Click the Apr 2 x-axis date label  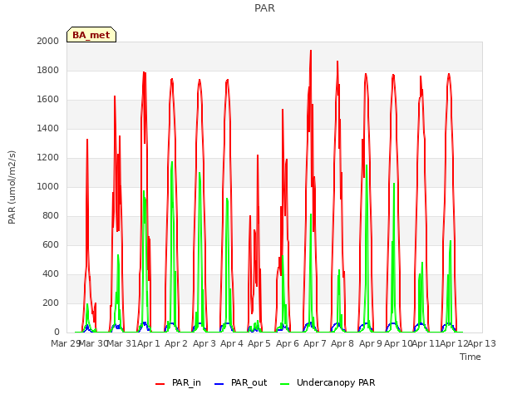point(176,343)
